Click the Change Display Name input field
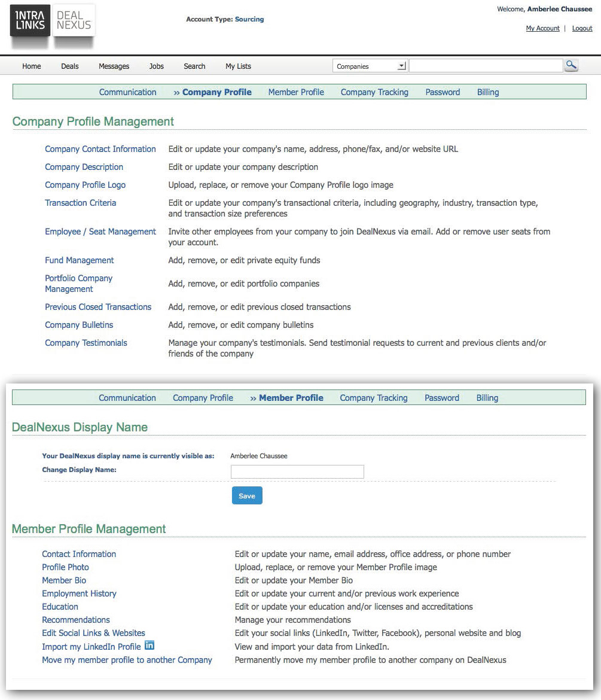This screenshot has height=700, width=601. point(297,471)
